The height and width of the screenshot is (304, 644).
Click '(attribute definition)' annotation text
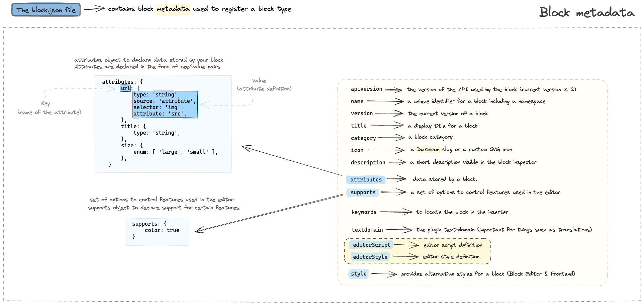point(264,89)
